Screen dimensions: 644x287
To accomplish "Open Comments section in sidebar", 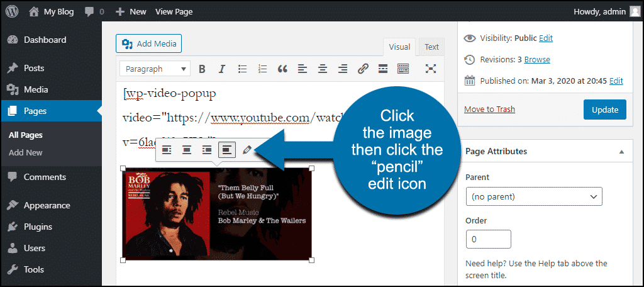I will tap(51, 177).
